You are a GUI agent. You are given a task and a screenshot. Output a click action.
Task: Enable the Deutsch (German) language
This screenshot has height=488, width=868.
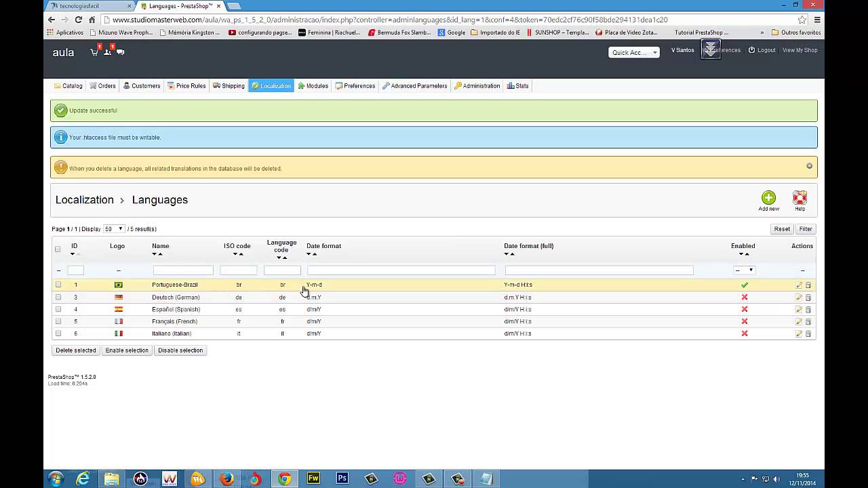pyautogui.click(x=744, y=298)
